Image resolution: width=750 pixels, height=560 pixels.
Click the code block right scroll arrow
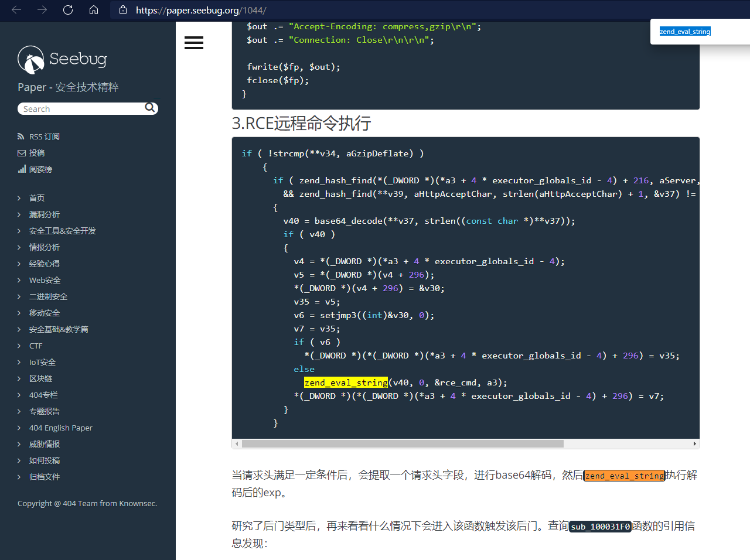tap(695, 444)
